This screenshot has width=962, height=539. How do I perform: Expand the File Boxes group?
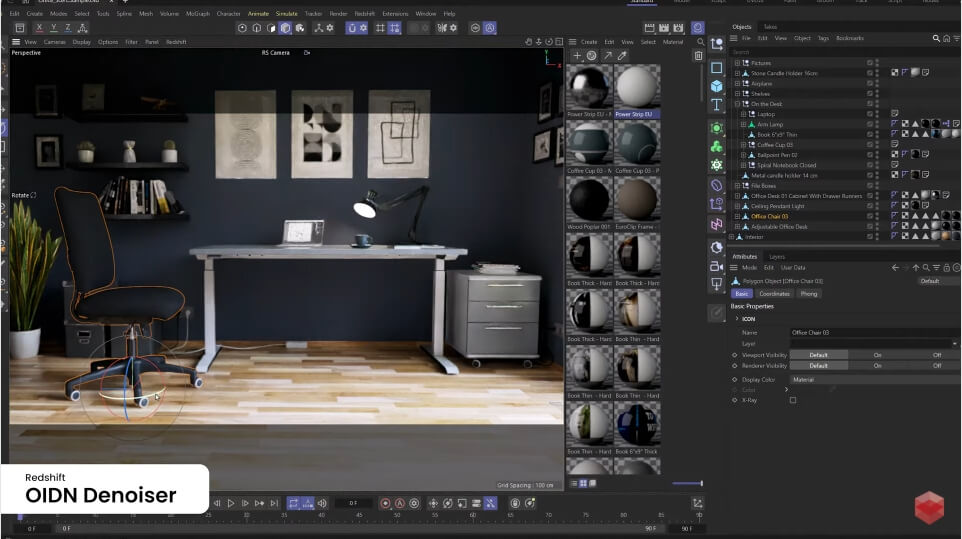pos(737,186)
